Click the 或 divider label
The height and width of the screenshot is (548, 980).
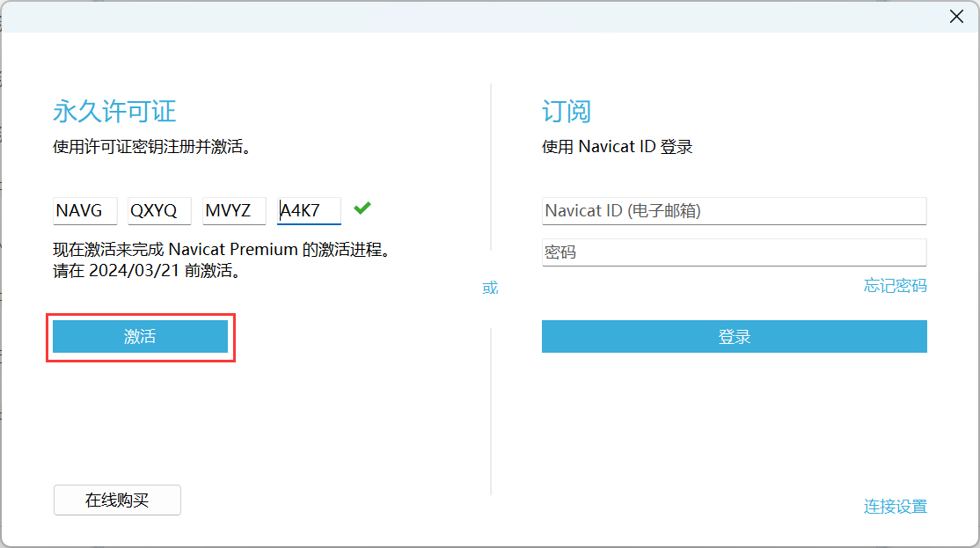pyautogui.click(x=490, y=288)
